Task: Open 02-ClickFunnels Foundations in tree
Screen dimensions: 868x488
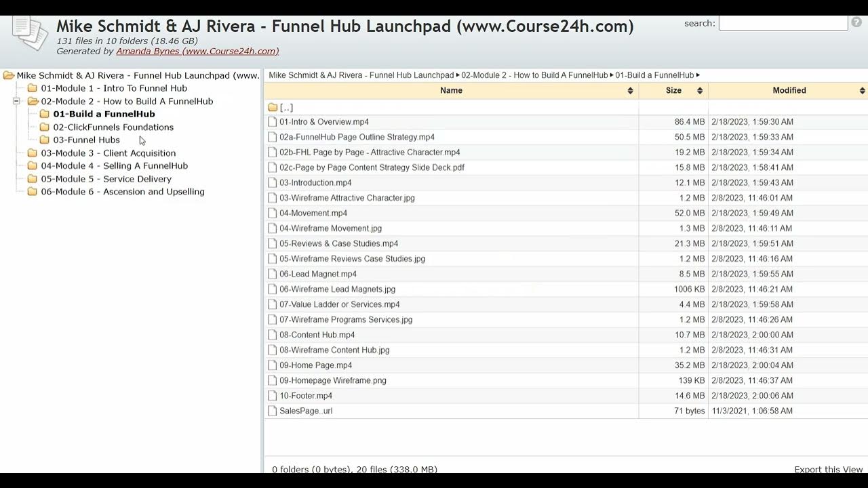Action: 113,127
